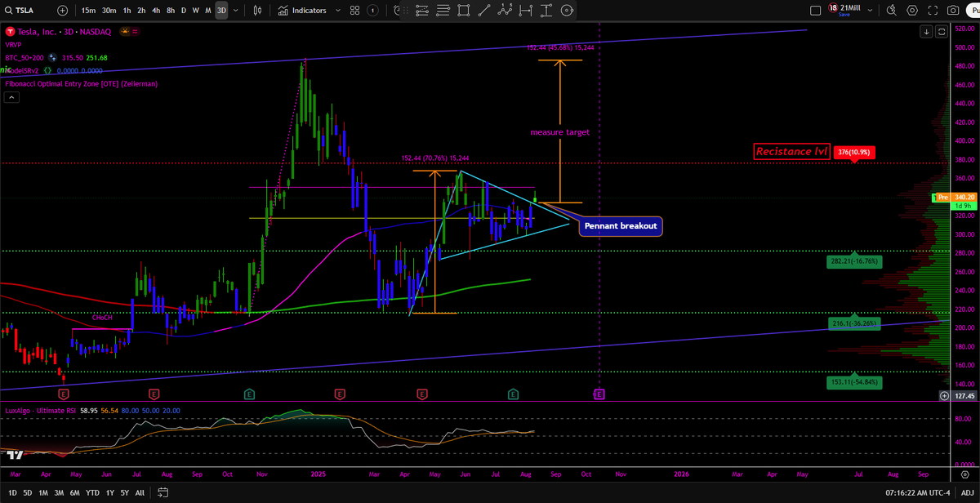Click the green 153.11(-54.84%) level label
The width and height of the screenshot is (980, 503).
click(x=854, y=381)
